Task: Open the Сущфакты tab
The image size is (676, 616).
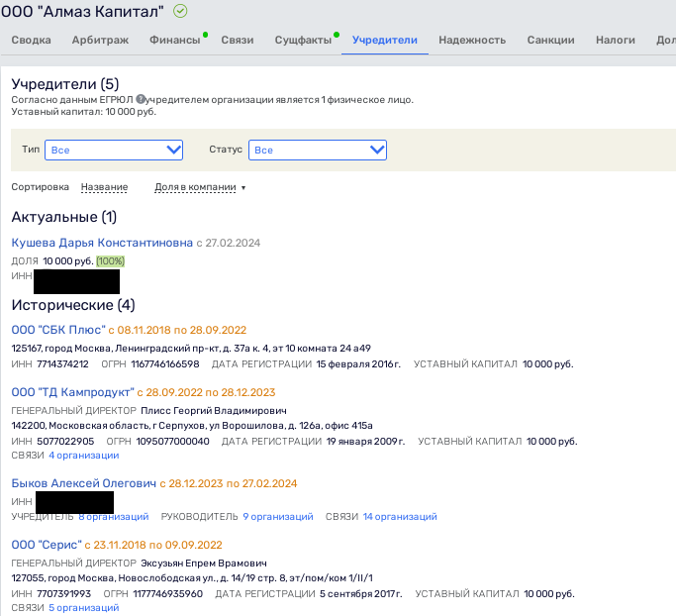Action: click(303, 41)
